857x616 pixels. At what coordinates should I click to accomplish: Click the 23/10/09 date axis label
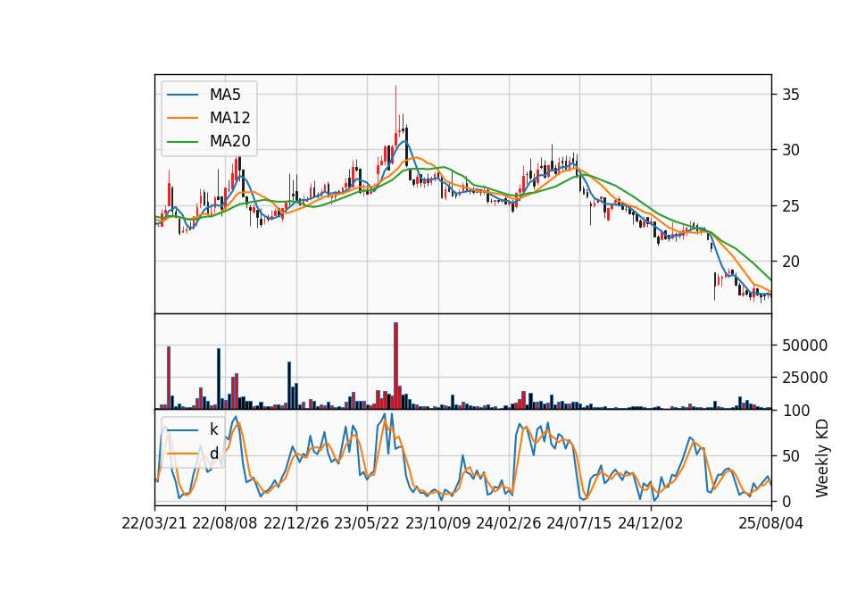pyautogui.click(x=437, y=523)
